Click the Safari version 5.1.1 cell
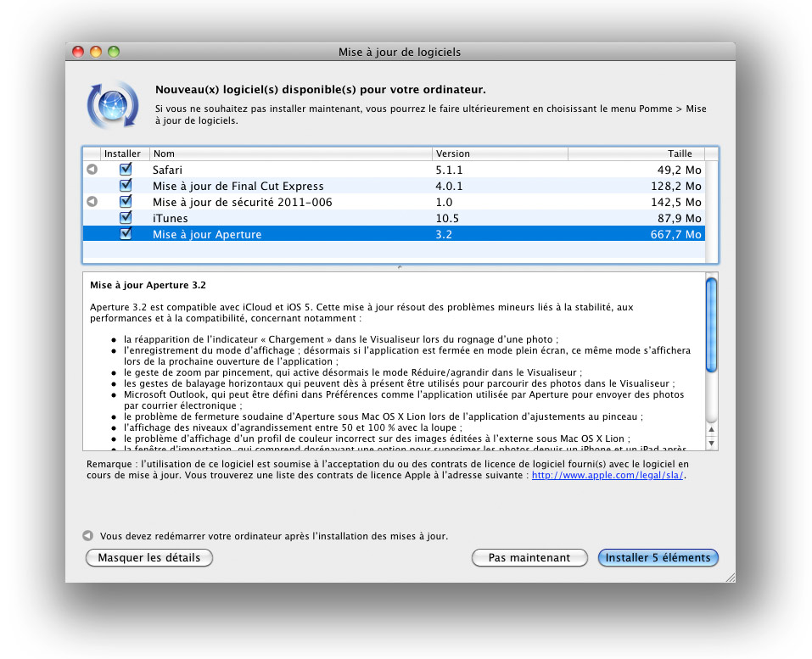 pos(449,170)
